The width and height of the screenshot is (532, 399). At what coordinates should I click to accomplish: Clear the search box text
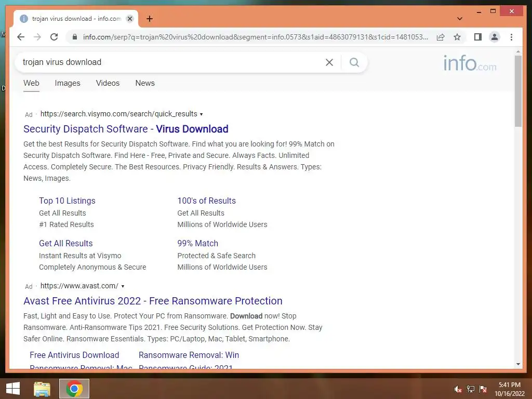click(x=329, y=62)
